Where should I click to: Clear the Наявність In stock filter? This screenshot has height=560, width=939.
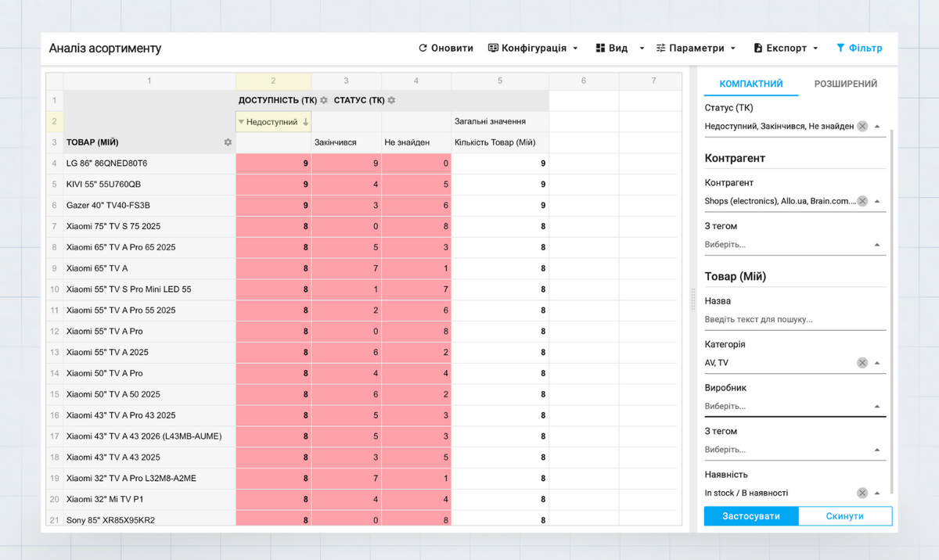tap(862, 493)
